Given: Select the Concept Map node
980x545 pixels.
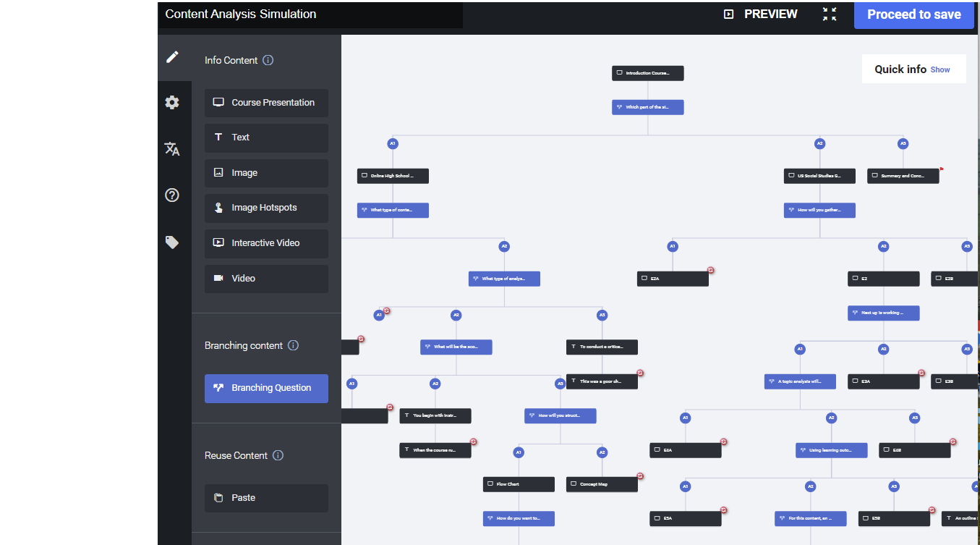Looking at the screenshot, I should [602, 484].
